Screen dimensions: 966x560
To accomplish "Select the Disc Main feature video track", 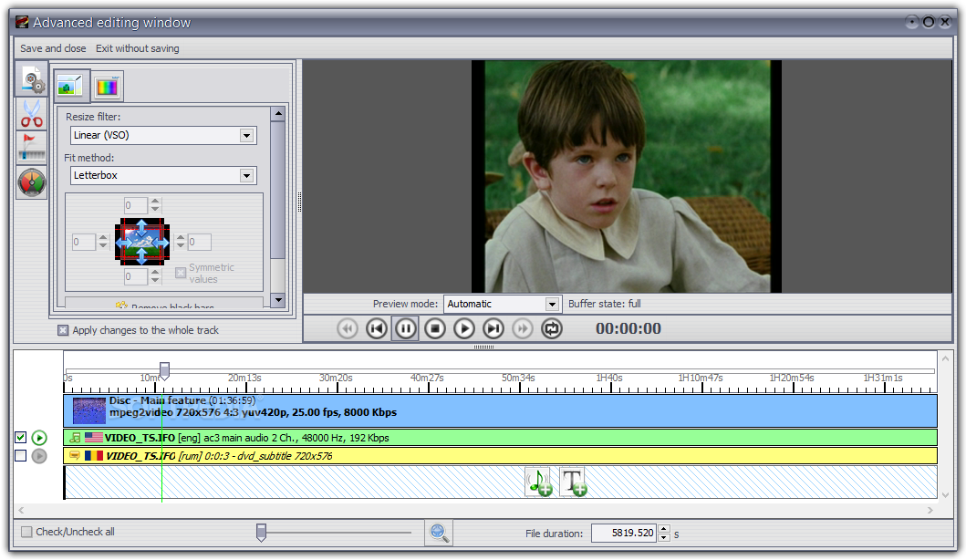I will 500,411.
